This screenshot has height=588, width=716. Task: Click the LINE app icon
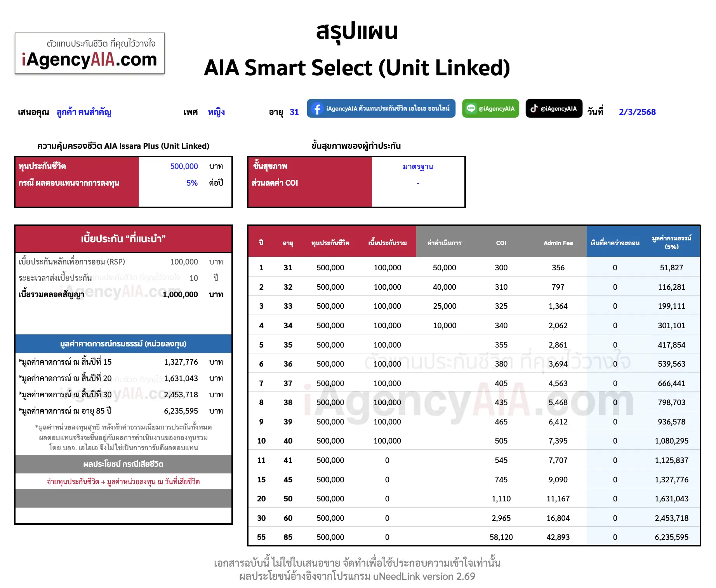click(471, 109)
